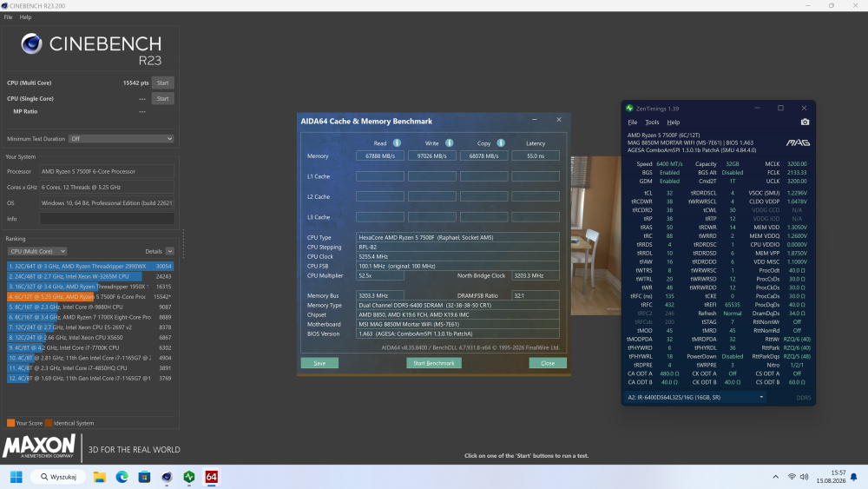Switch to AIDA64 via taskbar icon

[212, 477]
